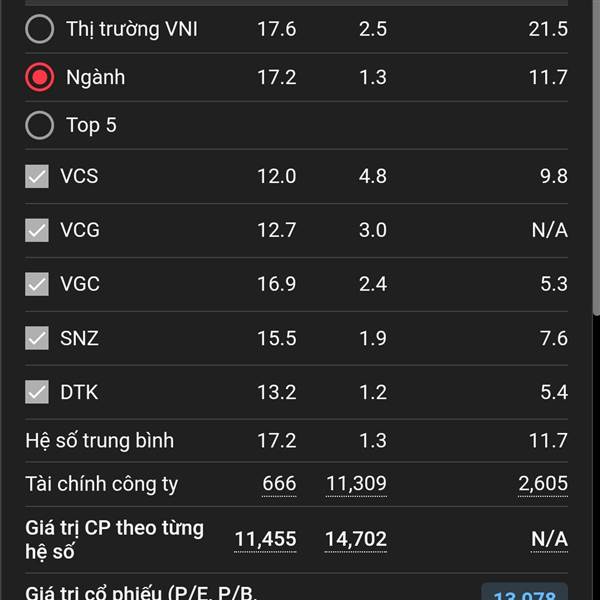Uncheck the VCG stock checkbox
This screenshot has height=600, width=600.
click(37, 231)
